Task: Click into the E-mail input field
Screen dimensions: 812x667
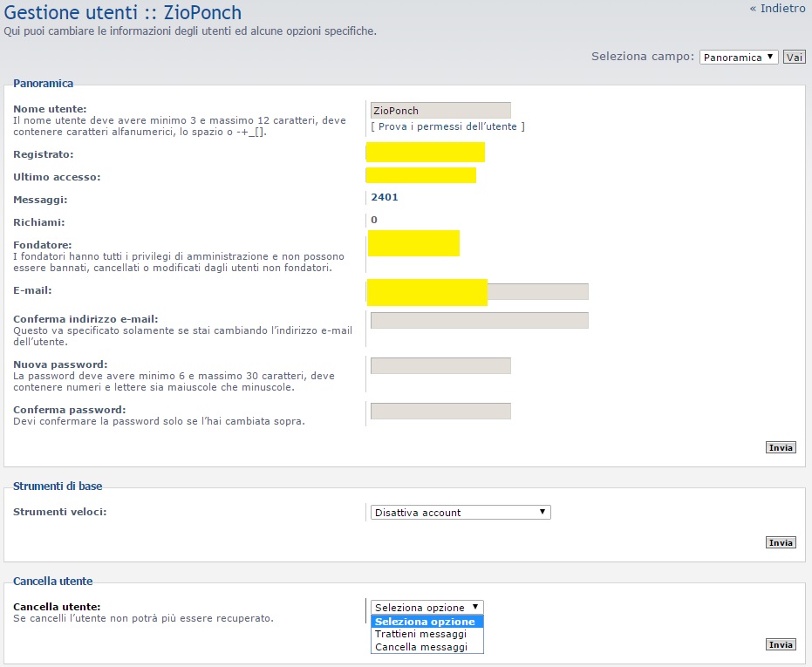Action: [x=537, y=291]
